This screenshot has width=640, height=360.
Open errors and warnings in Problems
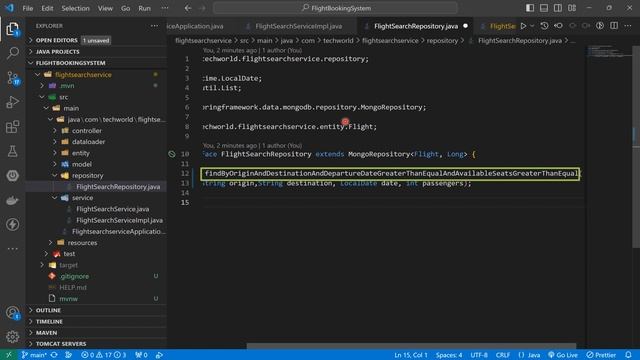point(104,355)
